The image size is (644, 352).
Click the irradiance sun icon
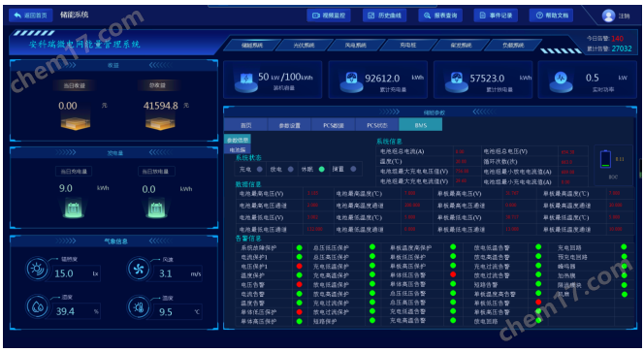[x=37, y=269]
